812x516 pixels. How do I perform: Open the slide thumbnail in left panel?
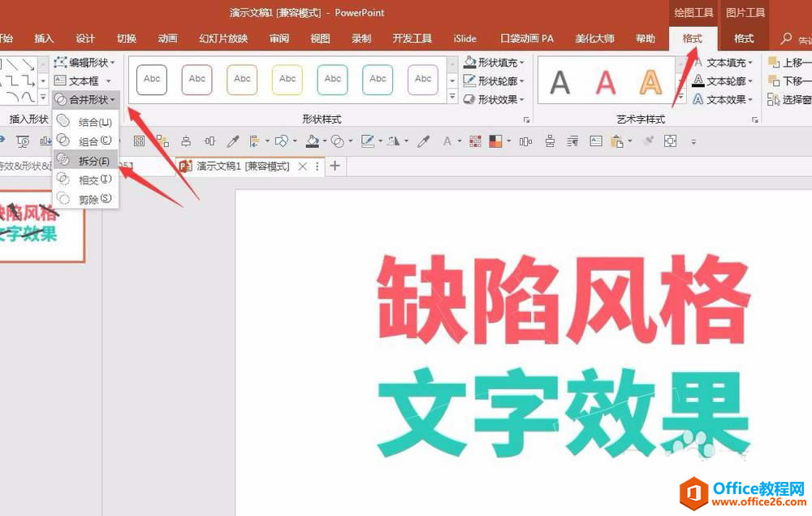point(41,226)
